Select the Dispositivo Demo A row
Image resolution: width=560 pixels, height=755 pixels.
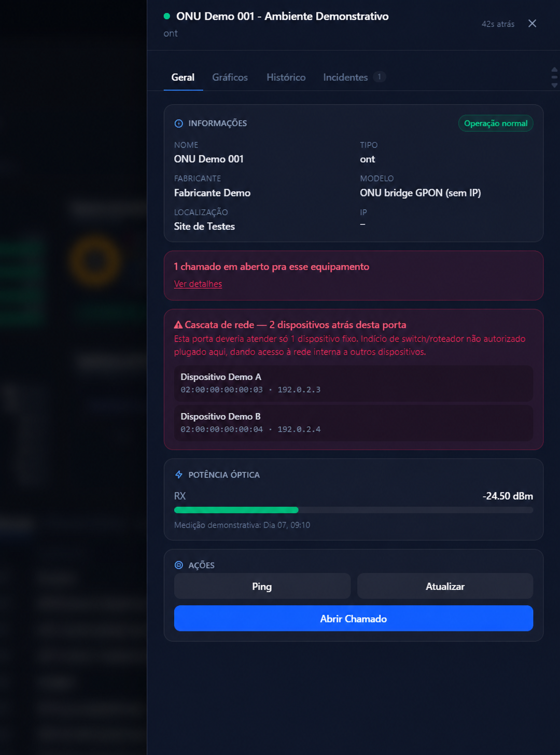point(354,383)
